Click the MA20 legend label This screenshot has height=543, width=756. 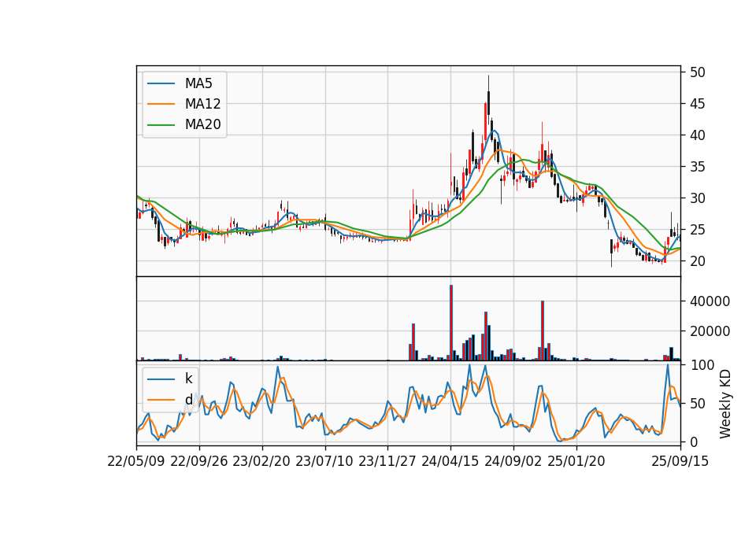(202, 124)
